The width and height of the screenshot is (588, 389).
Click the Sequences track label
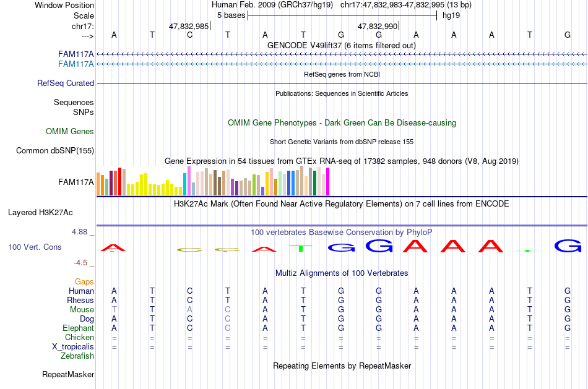(x=74, y=102)
